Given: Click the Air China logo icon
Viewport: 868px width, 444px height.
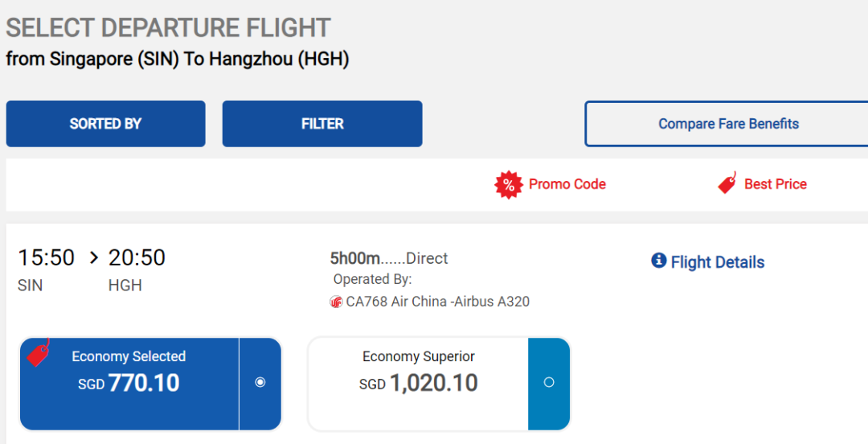Looking at the screenshot, I should (336, 302).
